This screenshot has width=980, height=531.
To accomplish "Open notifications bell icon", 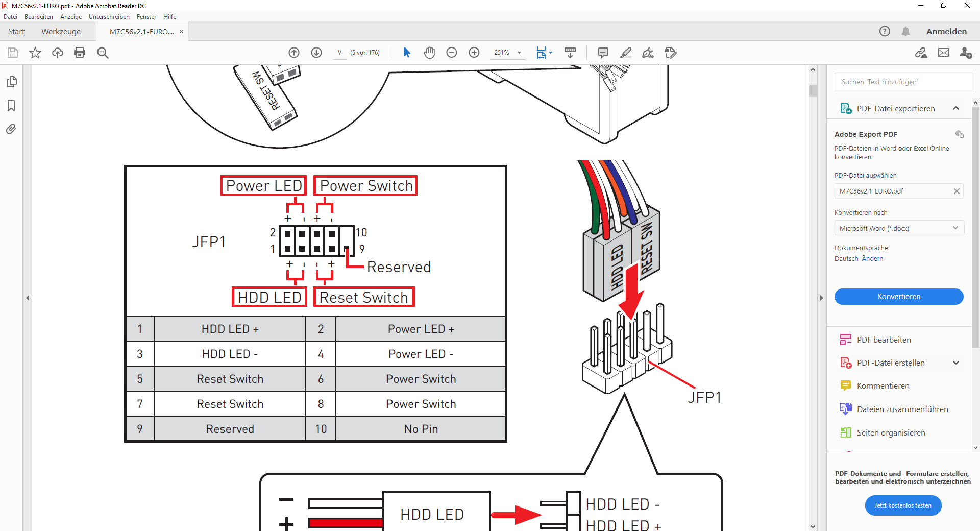I will click(x=906, y=32).
